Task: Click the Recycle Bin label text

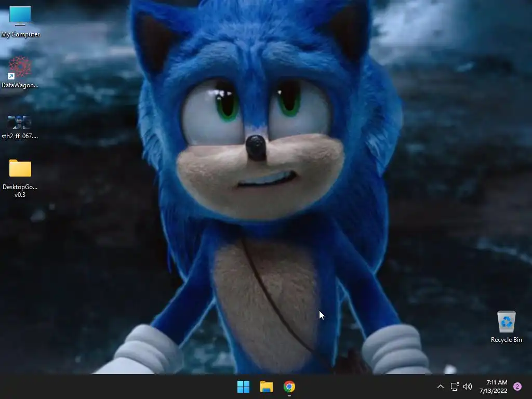Action: (x=506, y=340)
